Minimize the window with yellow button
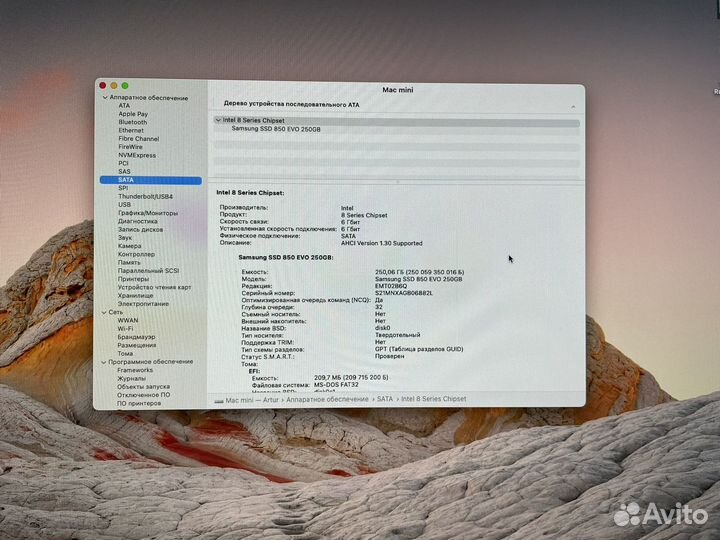Screen dimensions: 720x540 113,86
